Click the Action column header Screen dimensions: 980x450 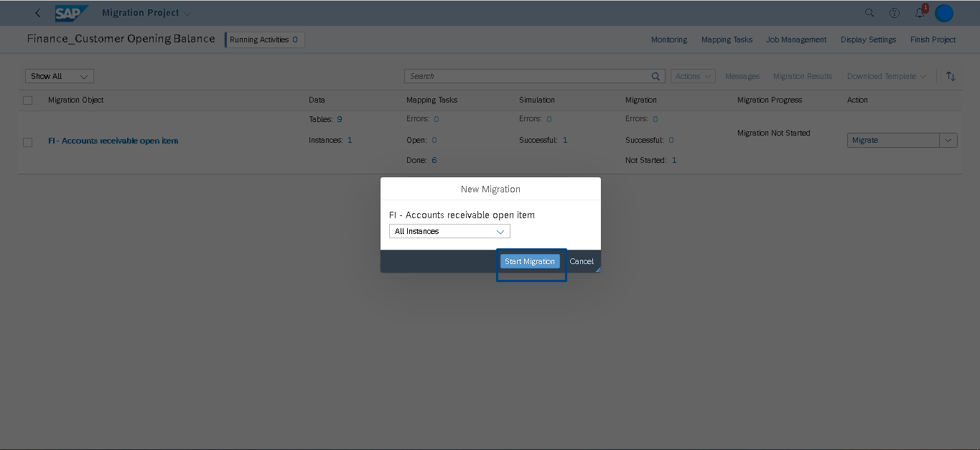[x=857, y=100]
